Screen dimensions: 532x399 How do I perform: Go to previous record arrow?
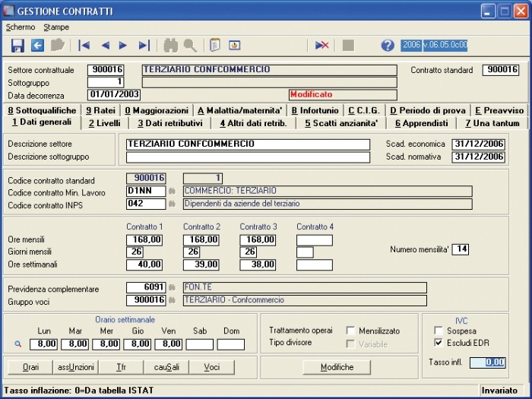coord(106,45)
